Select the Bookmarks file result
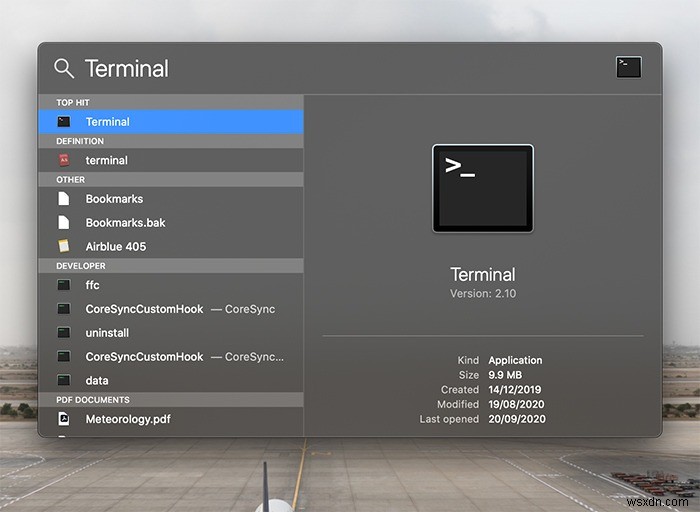The image size is (700, 512). coord(171,199)
